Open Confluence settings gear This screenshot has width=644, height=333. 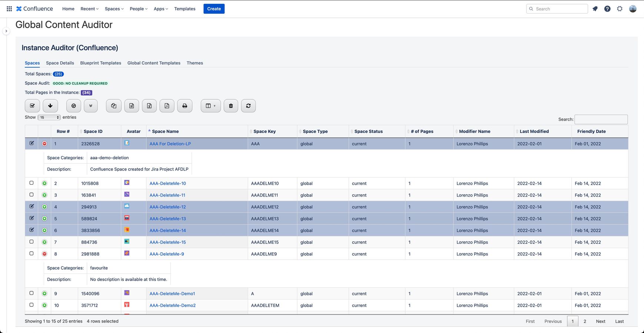click(620, 9)
